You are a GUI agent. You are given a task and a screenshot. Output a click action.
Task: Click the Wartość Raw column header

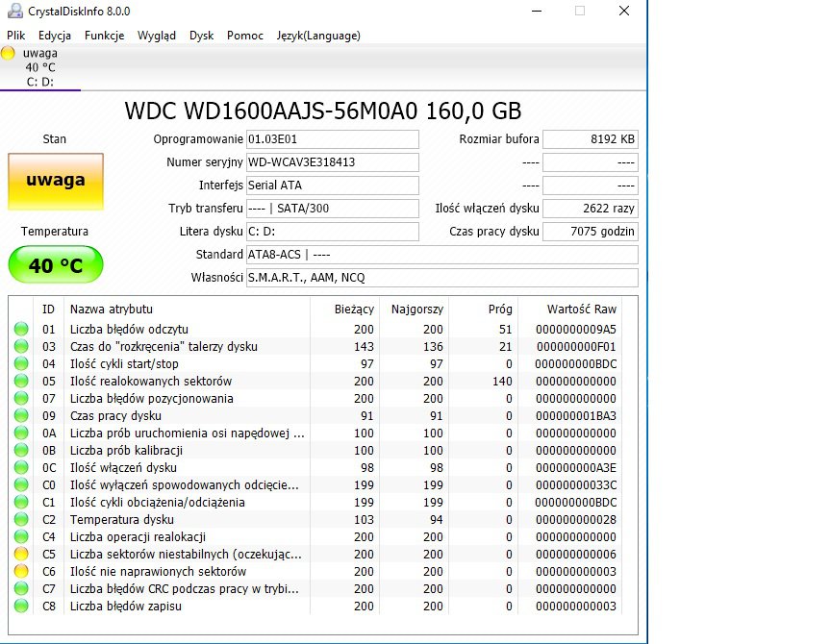[x=569, y=310]
